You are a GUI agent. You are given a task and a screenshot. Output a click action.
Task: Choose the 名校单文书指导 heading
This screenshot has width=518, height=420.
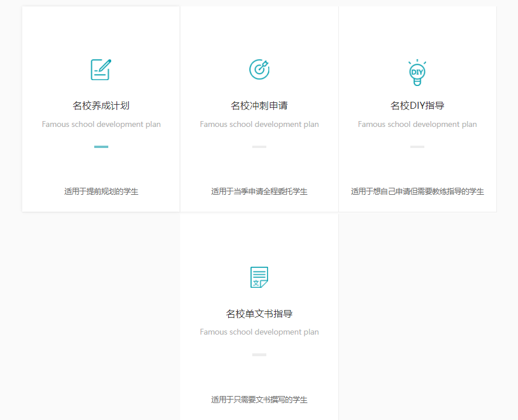click(x=259, y=314)
